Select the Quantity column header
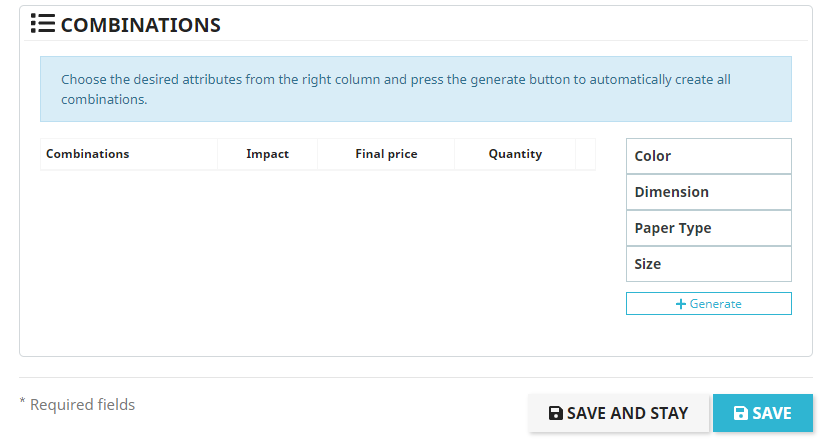Screen dimensions: 826x445 (x=515, y=154)
